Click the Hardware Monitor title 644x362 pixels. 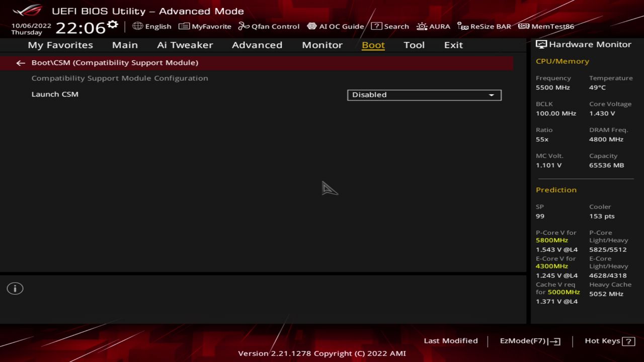[590, 44]
